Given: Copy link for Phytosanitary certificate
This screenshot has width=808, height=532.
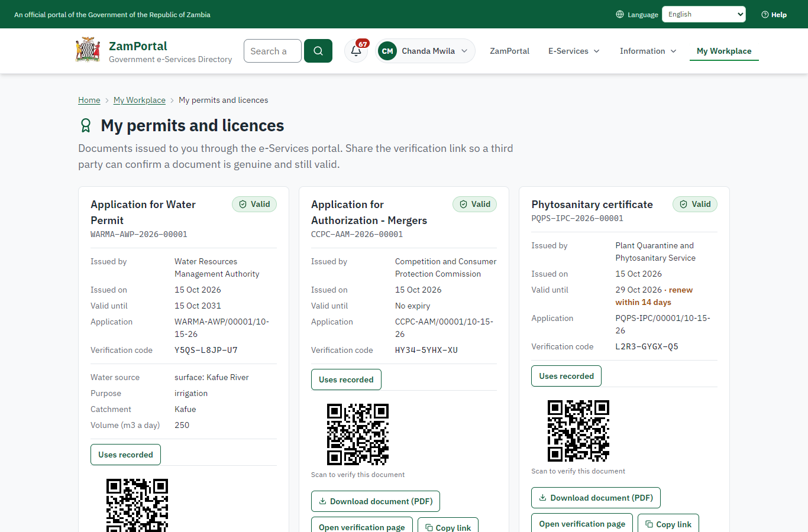Looking at the screenshot, I should coord(668,523).
